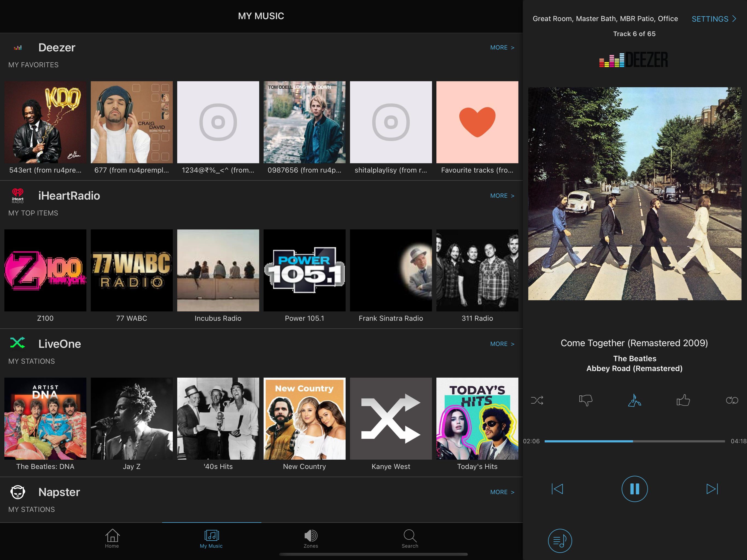Play 311 Radio station
Screen dimensions: 747x560
(477, 270)
